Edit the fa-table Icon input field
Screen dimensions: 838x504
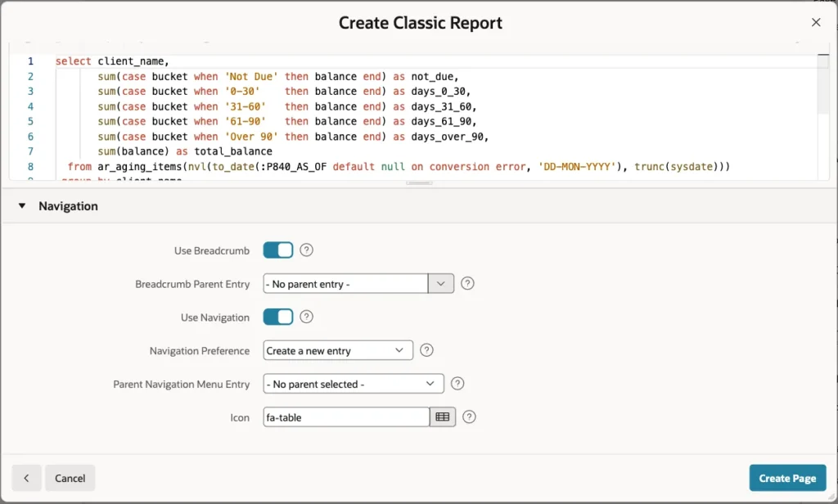(x=346, y=417)
